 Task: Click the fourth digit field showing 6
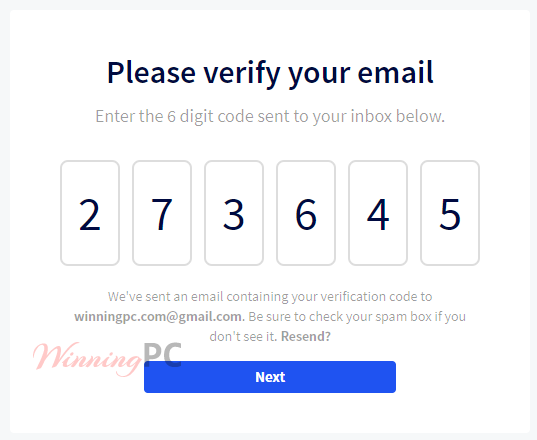click(x=306, y=213)
